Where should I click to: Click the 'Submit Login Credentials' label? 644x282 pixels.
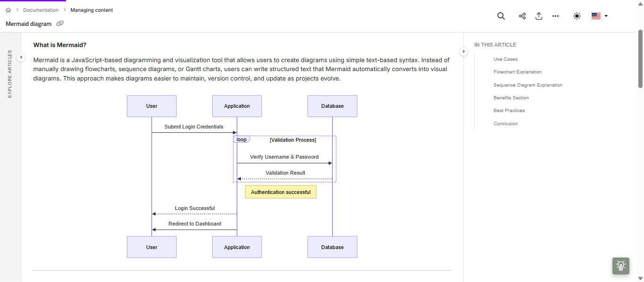pos(194,127)
